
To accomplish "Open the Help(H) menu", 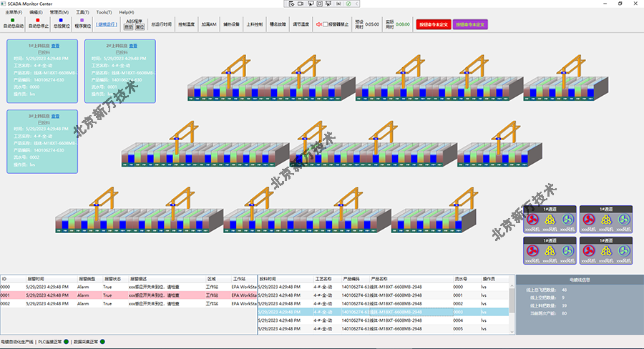I will [127, 12].
